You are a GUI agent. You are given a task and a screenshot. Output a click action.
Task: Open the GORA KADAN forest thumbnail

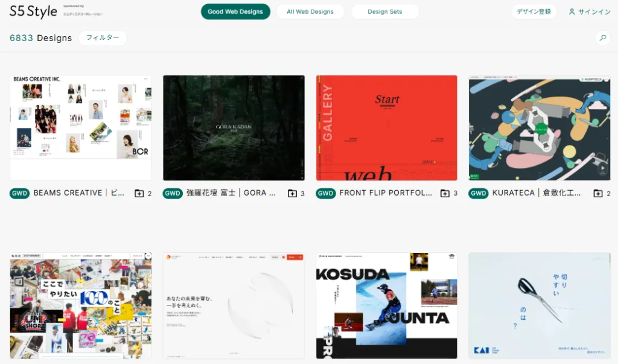pyautogui.click(x=234, y=128)
